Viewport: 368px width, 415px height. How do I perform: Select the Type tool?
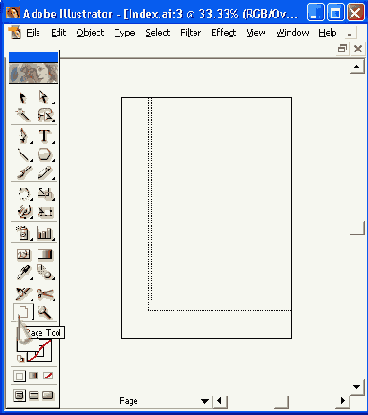tap(45, 136)
